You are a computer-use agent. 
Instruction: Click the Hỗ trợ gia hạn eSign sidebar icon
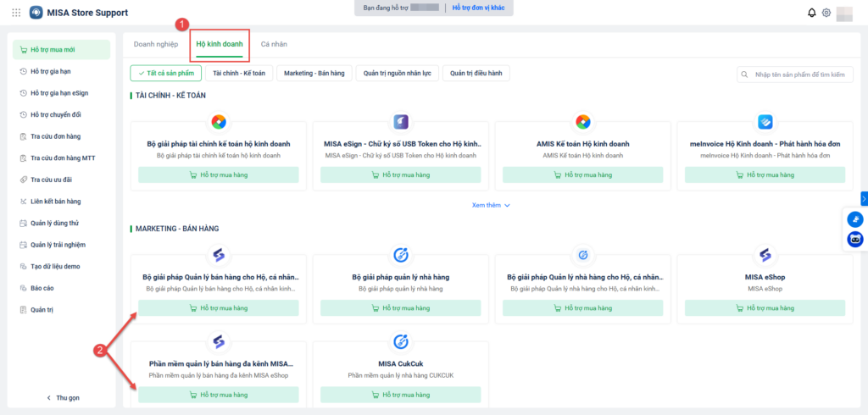click(23, 93)
